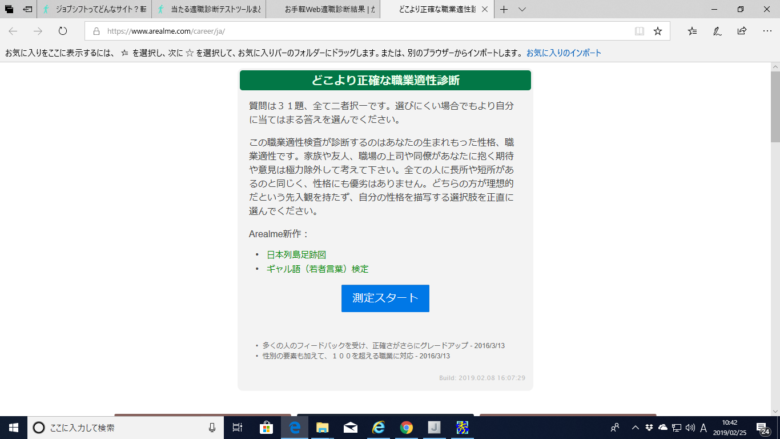The image size is (780, 439).
Task: Click the Dropbox tray icon
Action: (649, 428)
